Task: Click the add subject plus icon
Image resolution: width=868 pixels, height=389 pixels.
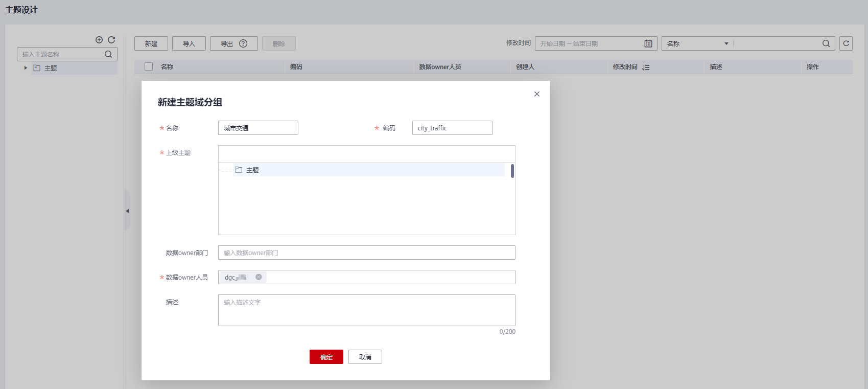Action: pyautogui.click(x=99, y=40)
